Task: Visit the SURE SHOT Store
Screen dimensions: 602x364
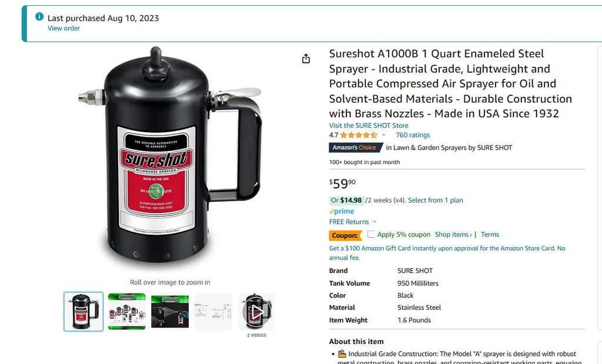Action: pyautogui.click(x=369, y=126)
